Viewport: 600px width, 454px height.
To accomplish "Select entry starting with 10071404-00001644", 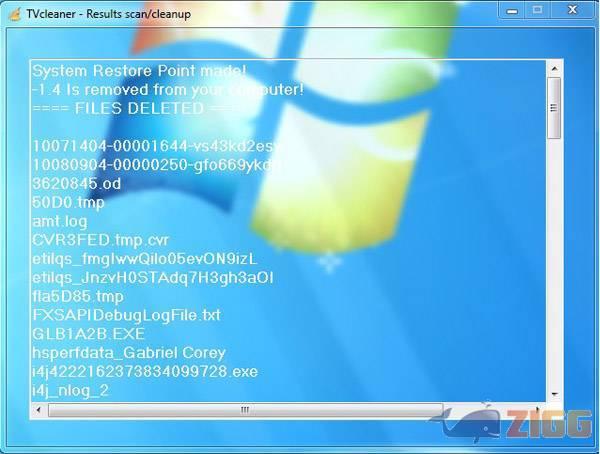I will (157, 146).
